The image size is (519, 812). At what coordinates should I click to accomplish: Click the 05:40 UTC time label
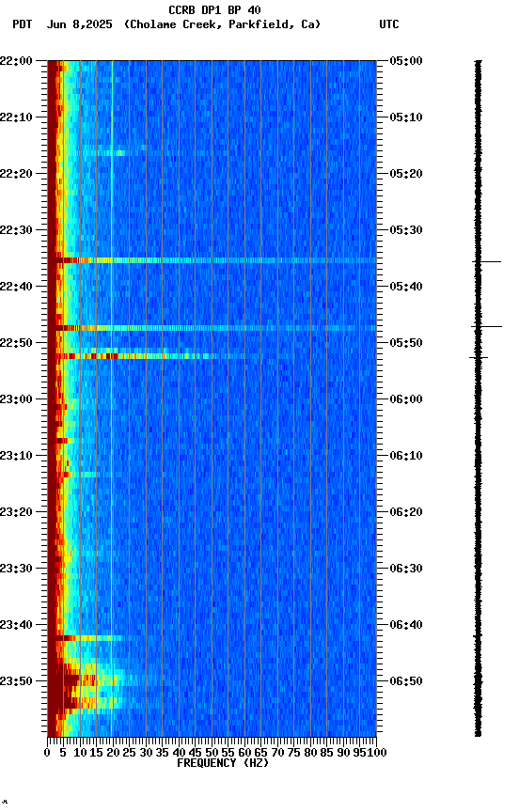point(406,287)
